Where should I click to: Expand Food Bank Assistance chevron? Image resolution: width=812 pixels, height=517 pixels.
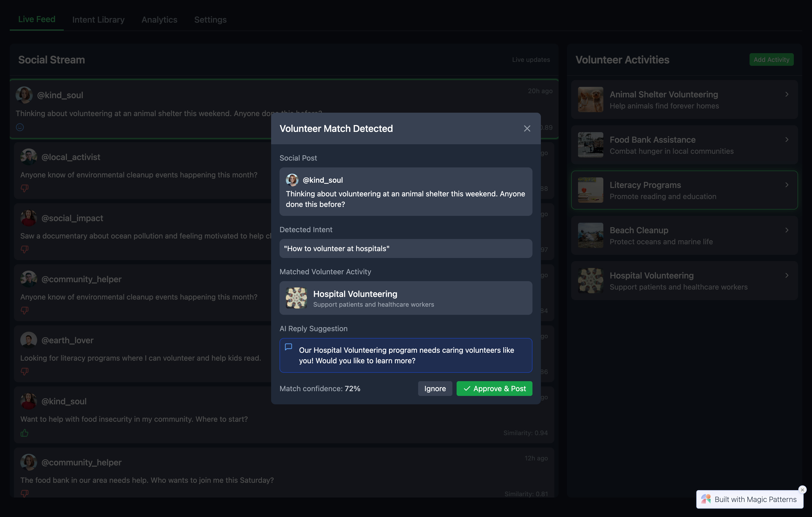point(787,140)
